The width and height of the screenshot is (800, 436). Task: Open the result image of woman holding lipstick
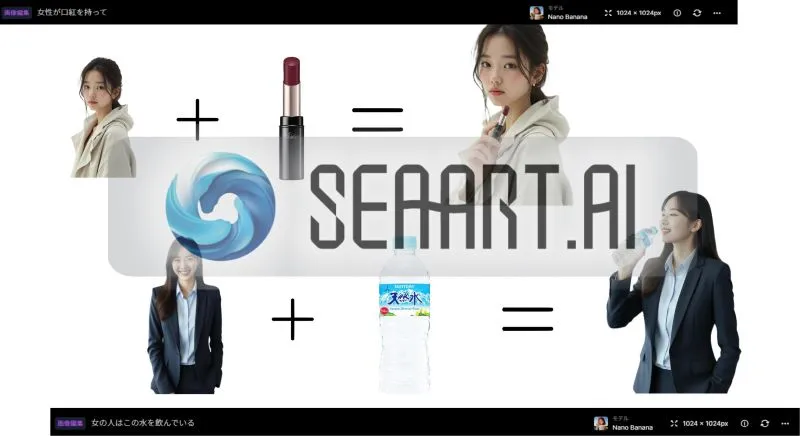coord(515,115)
